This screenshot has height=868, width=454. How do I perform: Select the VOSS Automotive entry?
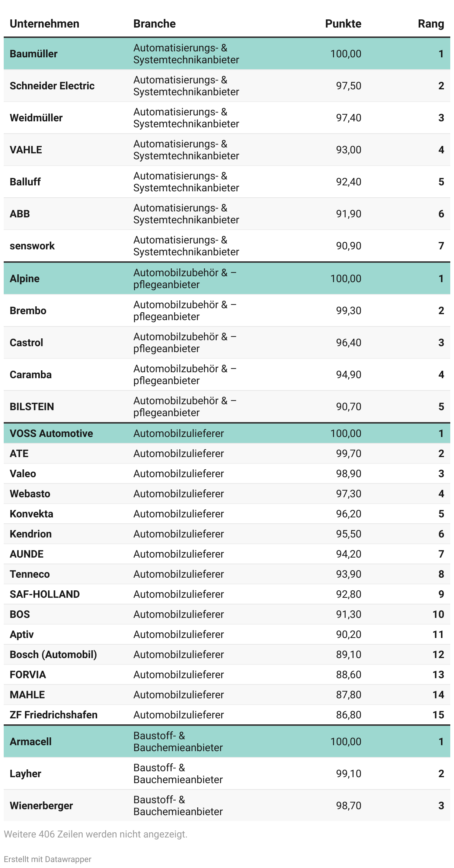51,433
